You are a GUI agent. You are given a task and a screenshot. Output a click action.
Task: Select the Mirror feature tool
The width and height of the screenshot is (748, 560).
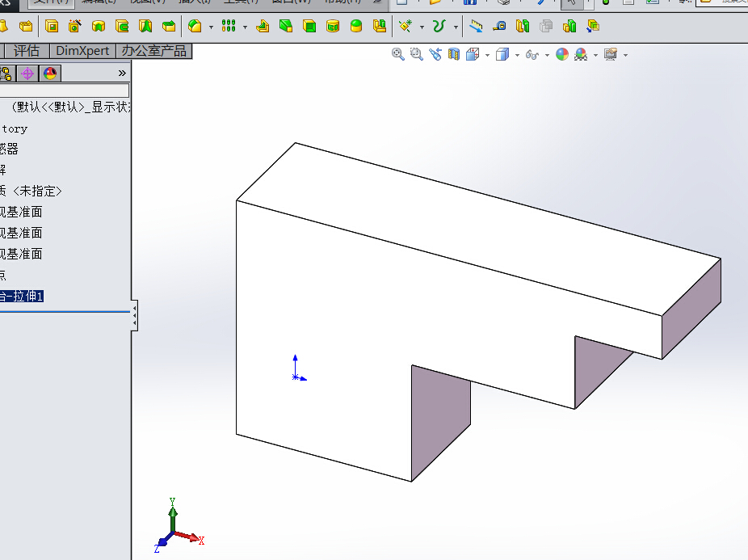[380, 26]
